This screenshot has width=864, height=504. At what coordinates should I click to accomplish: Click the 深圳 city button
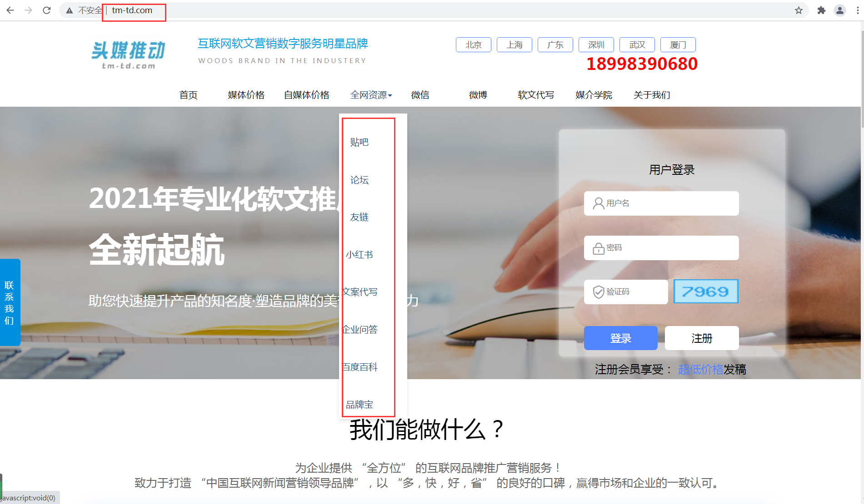[x=596, y=44]
